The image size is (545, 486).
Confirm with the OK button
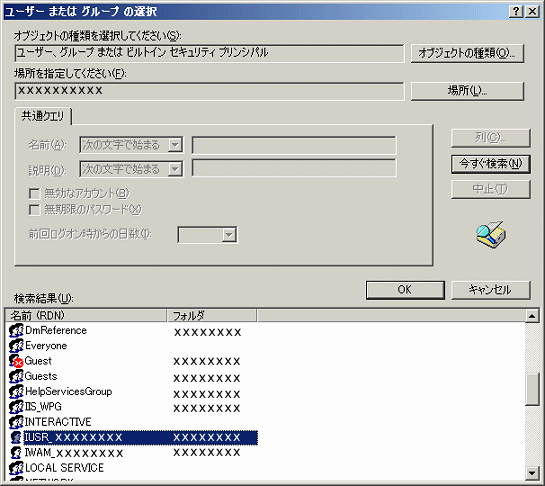pos(405,290)
